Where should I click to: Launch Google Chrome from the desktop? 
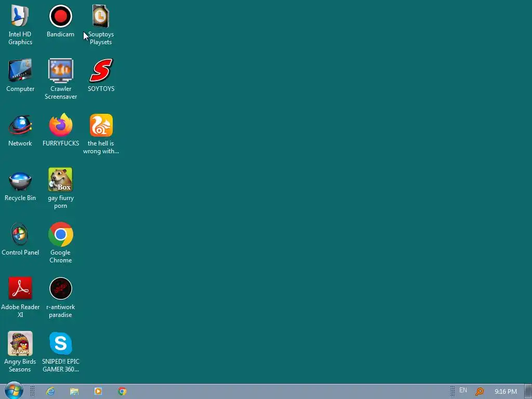[x=60, y=243]
